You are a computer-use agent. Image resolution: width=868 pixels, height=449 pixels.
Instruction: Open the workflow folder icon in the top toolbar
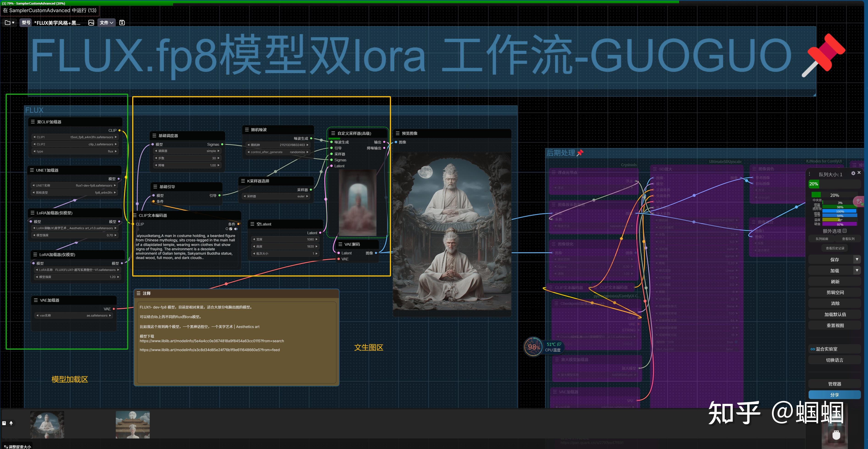7,22
